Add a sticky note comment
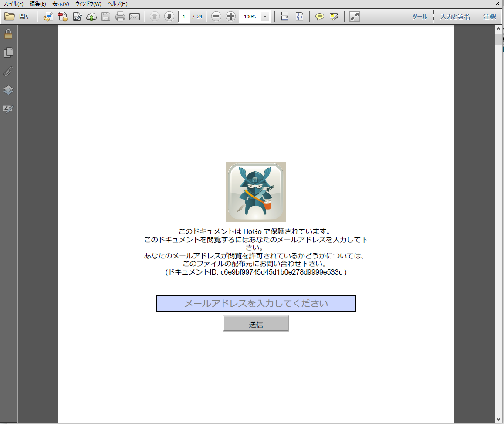This screenshot has height=424, width=504. pos(320,17)
